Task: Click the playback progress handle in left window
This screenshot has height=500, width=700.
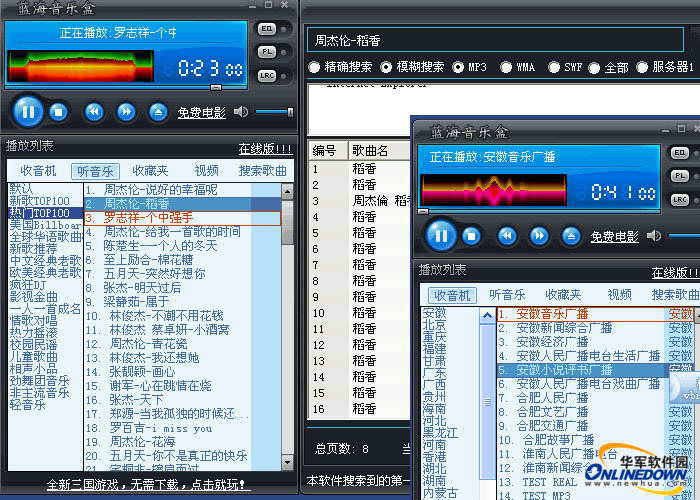Action: click(216, 88)
